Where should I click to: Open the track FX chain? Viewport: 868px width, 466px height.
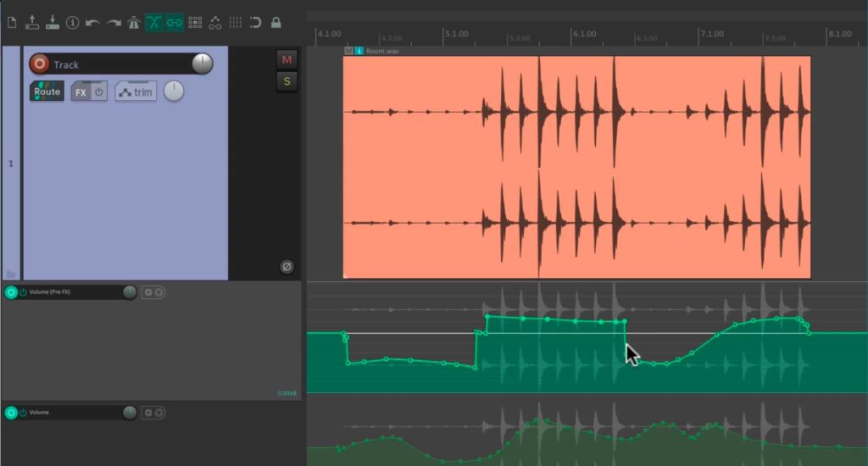[81, 92]
